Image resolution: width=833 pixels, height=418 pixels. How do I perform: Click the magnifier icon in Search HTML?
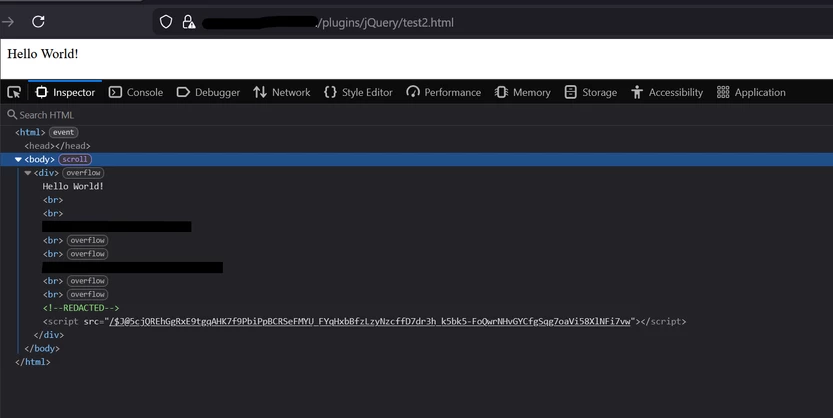point(12,114)
